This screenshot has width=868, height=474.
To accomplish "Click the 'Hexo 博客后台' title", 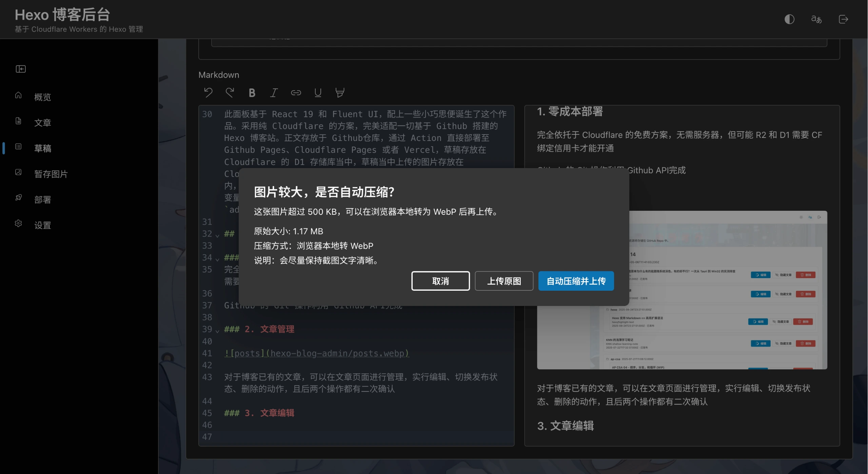I will tap(62, 15).
